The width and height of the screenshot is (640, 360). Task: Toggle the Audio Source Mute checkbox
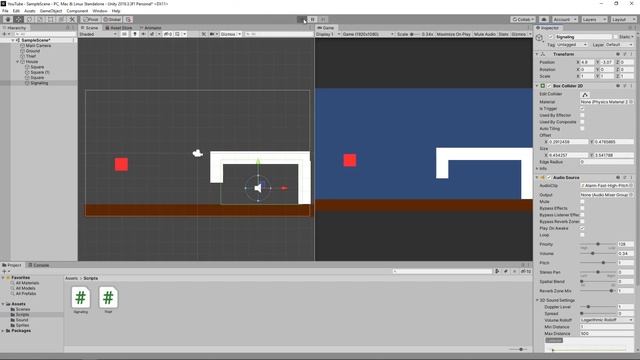[582, 202]
